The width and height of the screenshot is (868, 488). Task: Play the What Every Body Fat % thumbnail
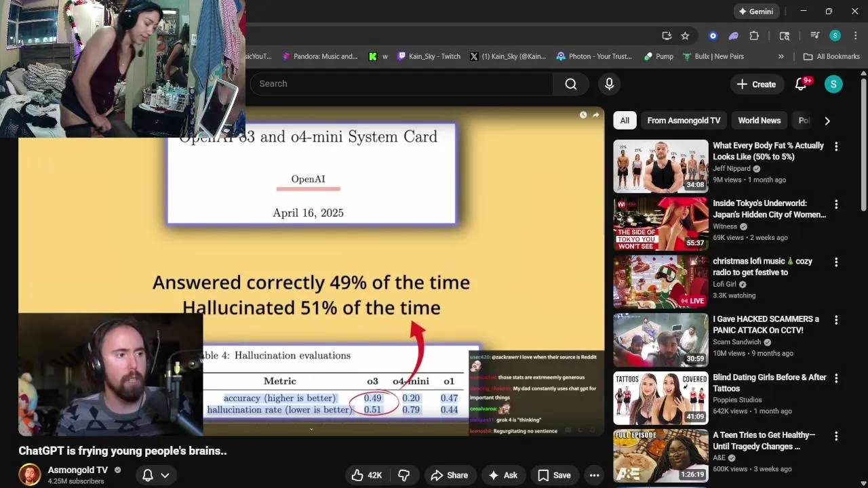660,167
